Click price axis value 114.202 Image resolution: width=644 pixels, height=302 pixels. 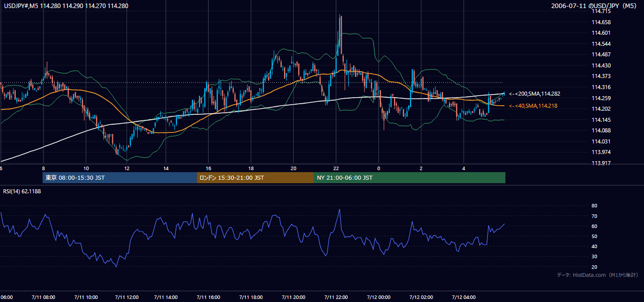coord(601,109)
